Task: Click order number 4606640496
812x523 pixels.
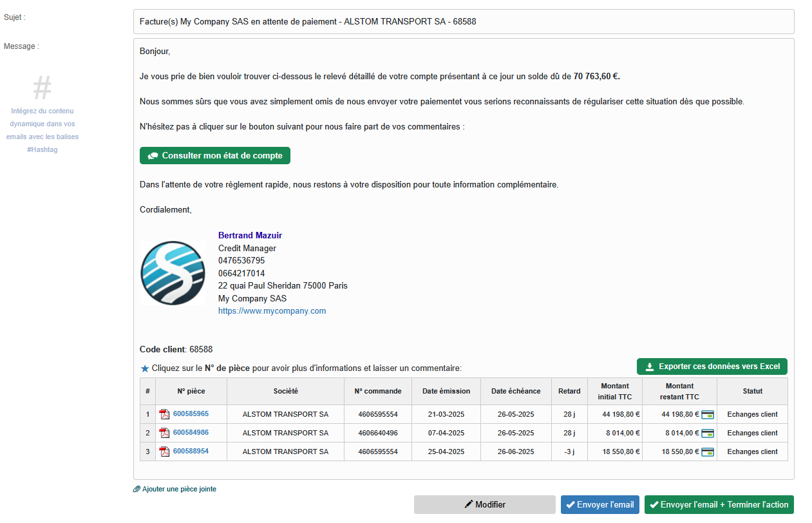Action: [378, 433]
